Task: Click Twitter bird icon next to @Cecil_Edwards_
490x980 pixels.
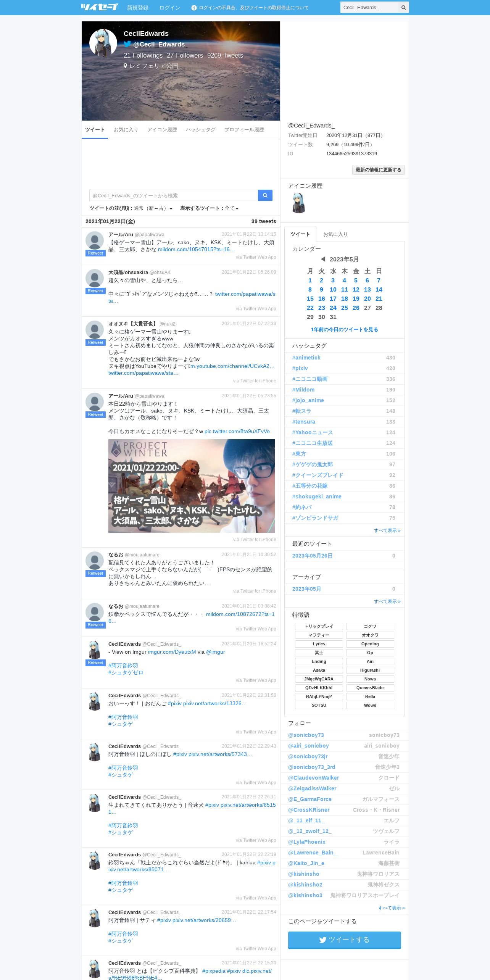Action: [127, 44]
